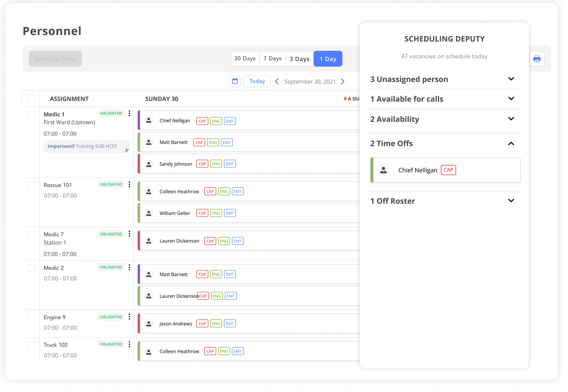Collapse the 2 Time Offs section

pos(511,144)
